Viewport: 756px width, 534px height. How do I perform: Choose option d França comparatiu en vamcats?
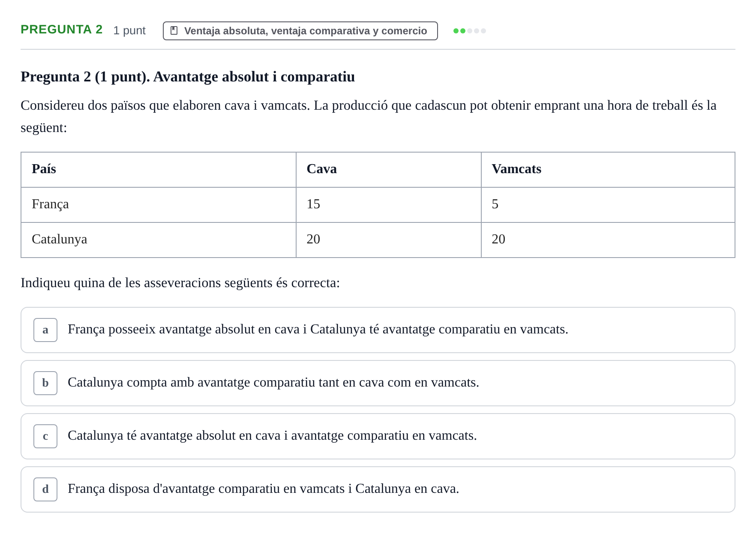click(378, 489)
